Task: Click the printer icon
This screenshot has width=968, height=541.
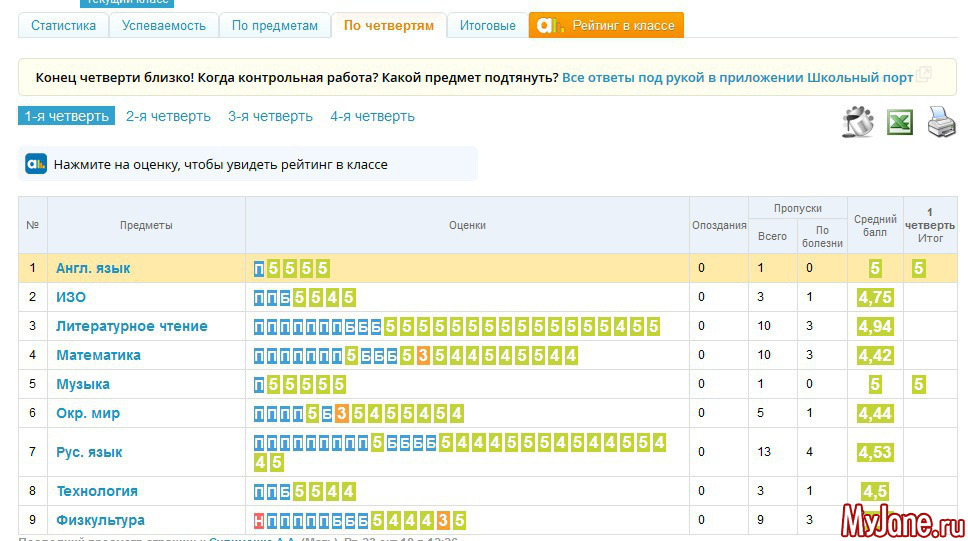Action: coord(941,122)
